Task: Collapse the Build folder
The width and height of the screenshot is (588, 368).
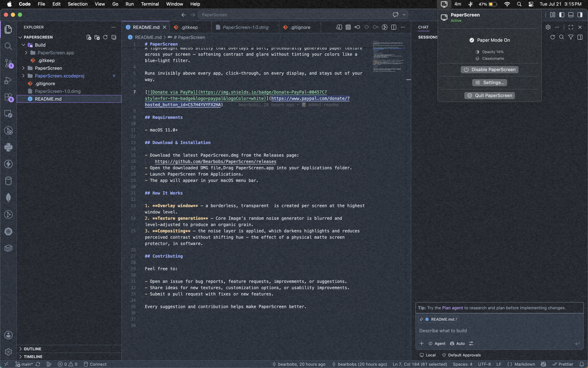Action: pos(24,45)
